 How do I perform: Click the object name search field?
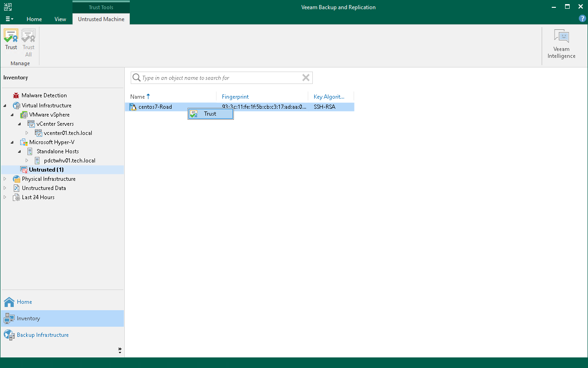(x=222, y=78)
